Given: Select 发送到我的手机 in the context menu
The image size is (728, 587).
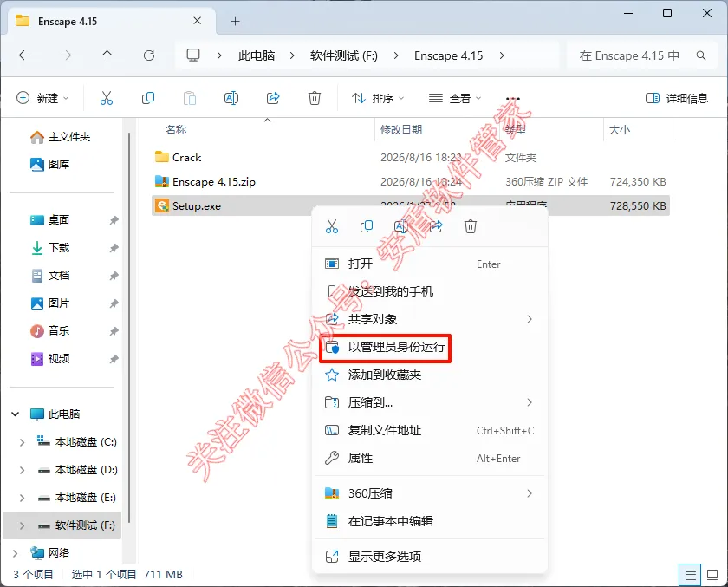Looking at the screenshot, I should 430,291.
